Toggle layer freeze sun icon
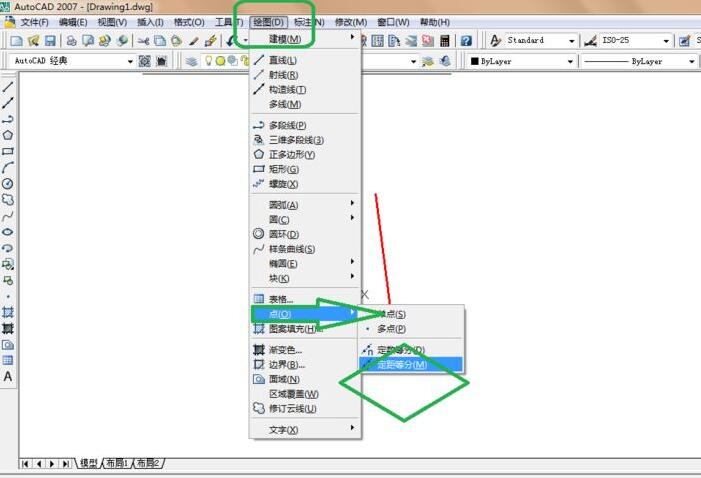701x478 pixels. (220, 61)
